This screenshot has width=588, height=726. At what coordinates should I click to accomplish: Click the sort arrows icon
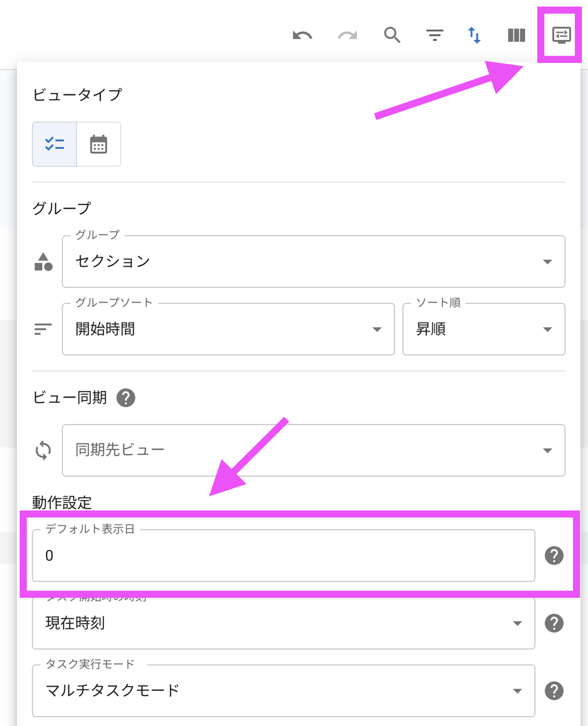[475, 35]
